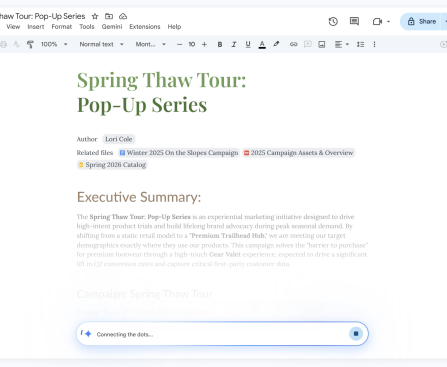Screen dimensions: 447x367
Task: Open the Tools menu
Action: (87, 27)
